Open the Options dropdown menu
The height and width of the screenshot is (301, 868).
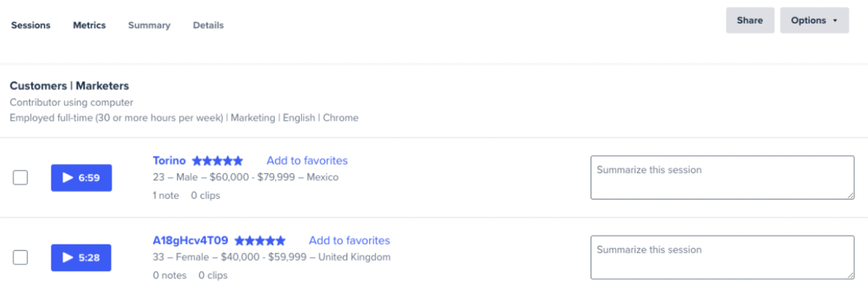[814, 21]
